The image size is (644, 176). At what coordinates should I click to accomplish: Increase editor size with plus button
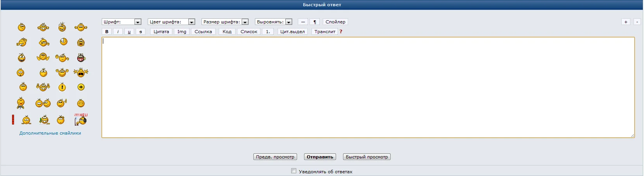pyautogui.click(x=626, y=22)
